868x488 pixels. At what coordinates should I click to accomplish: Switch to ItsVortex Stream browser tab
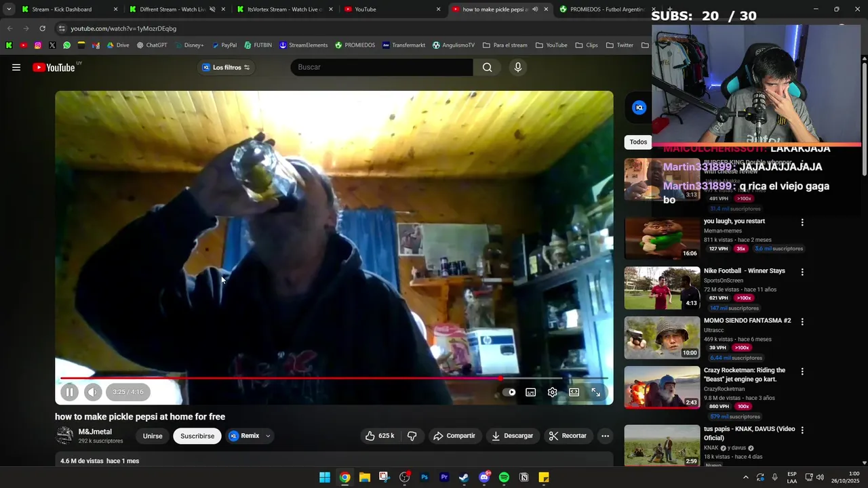click(x=285, y=9)
